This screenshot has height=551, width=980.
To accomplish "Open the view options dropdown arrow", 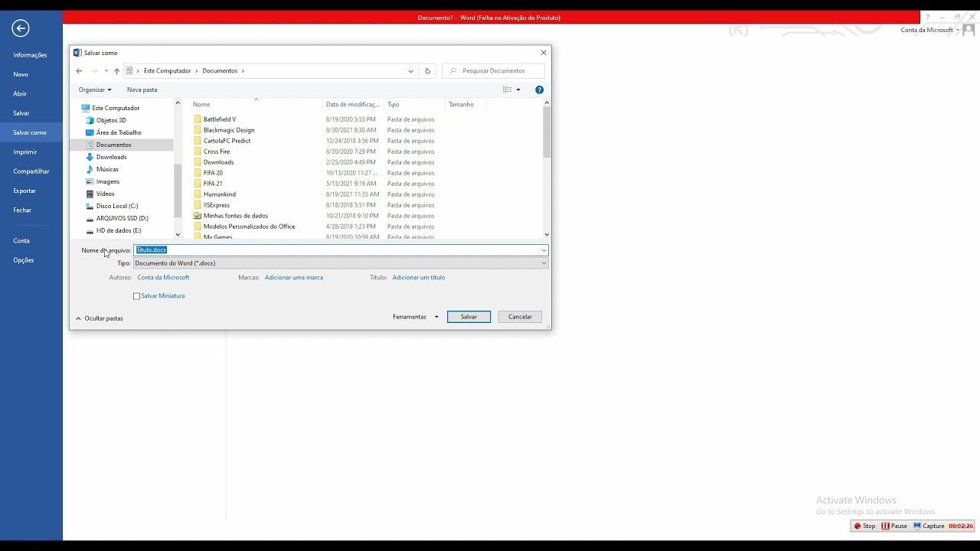I will click(x=518, y=90).
